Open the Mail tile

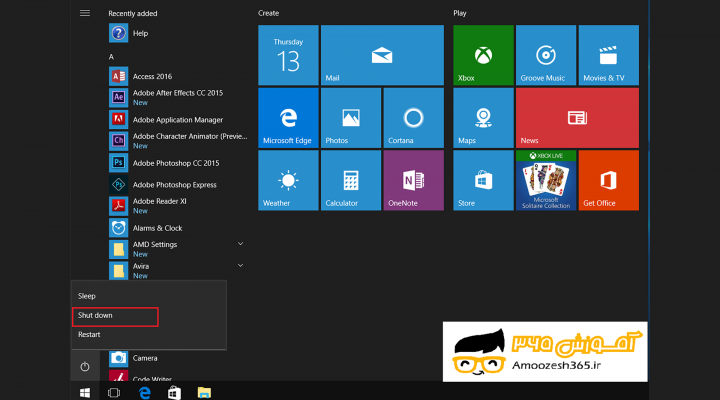(382, 55)
